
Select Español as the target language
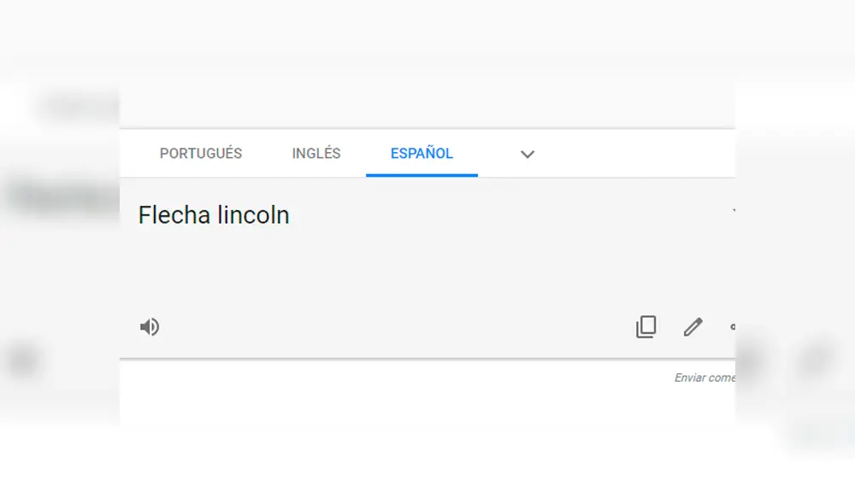(422, 154)
